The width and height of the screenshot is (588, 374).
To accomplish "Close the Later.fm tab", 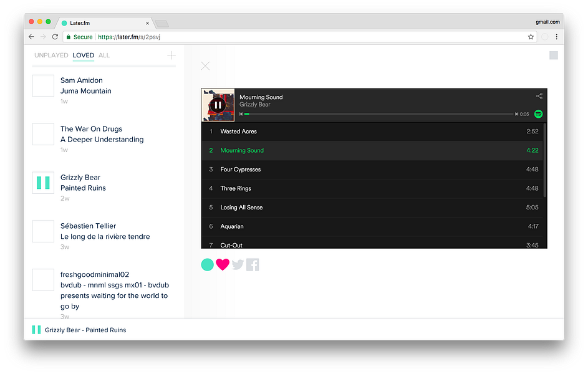I will (x=147, y=23).
